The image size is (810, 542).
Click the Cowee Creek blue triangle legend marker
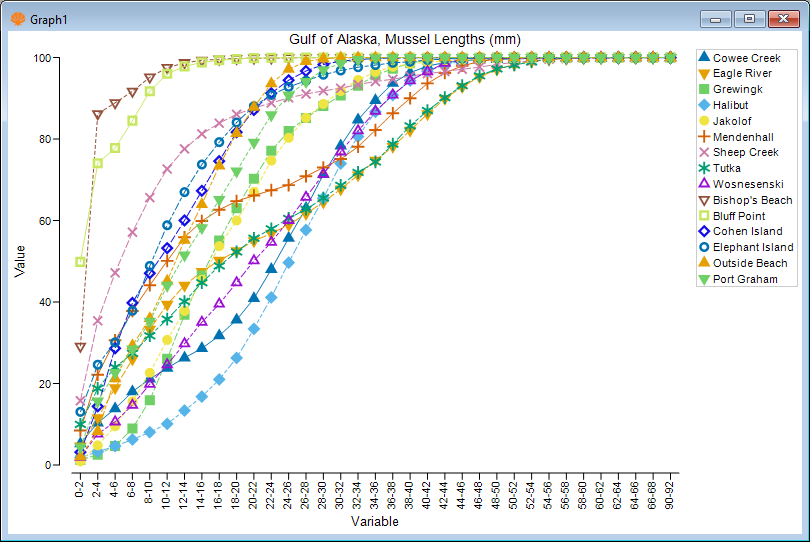(704, 58)
